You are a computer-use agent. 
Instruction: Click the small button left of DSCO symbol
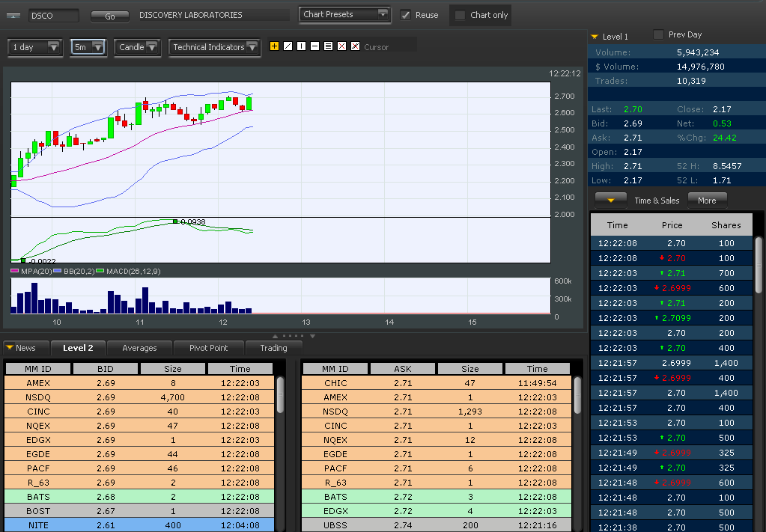[x=16, y=16]
